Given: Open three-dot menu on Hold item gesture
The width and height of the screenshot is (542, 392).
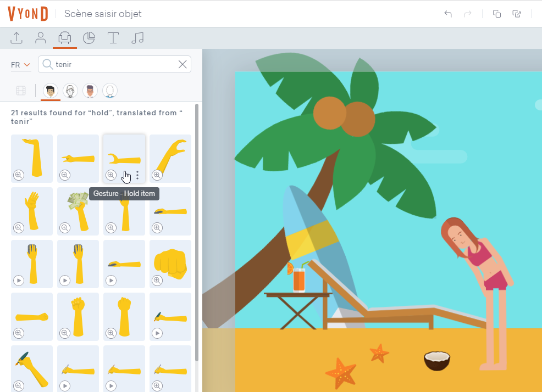Looking at the screenshot, I should coord(137,175).
